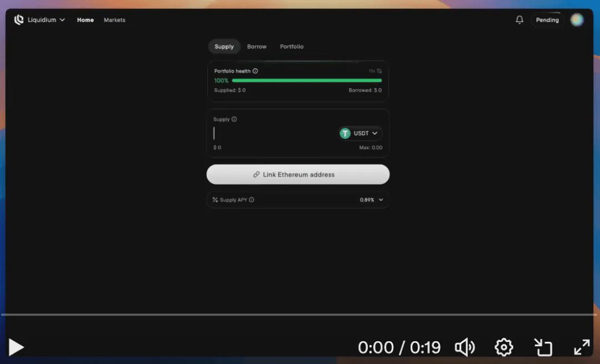Click the USDT Tether token icon
The image size is (600, 364).
(x=345, y=133)
